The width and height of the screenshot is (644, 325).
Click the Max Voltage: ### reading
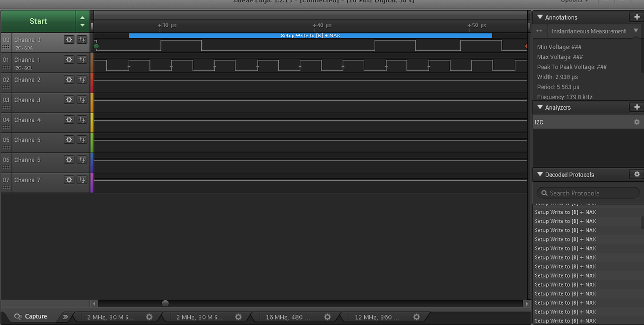(560, 57)
